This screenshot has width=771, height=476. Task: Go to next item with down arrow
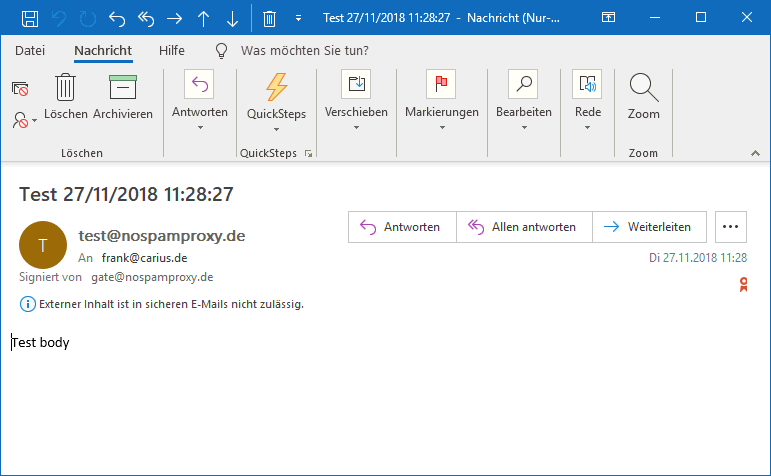(x=232, y=19)
